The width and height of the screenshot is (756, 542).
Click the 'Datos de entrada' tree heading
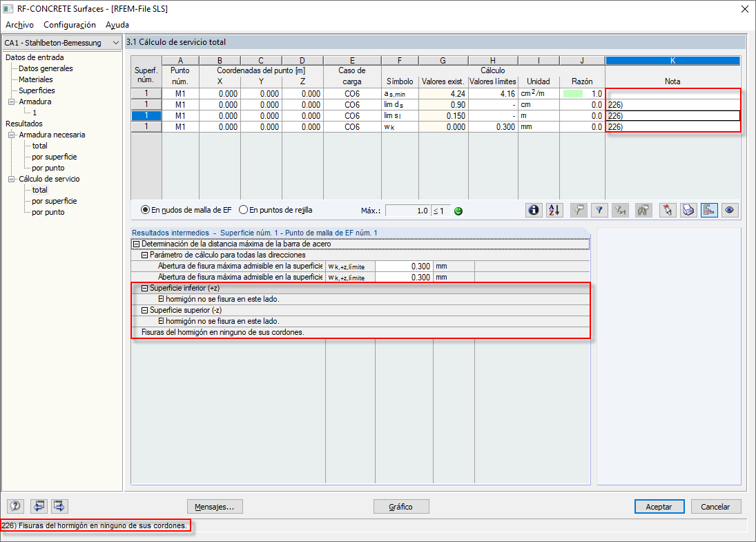coord(35,57)
